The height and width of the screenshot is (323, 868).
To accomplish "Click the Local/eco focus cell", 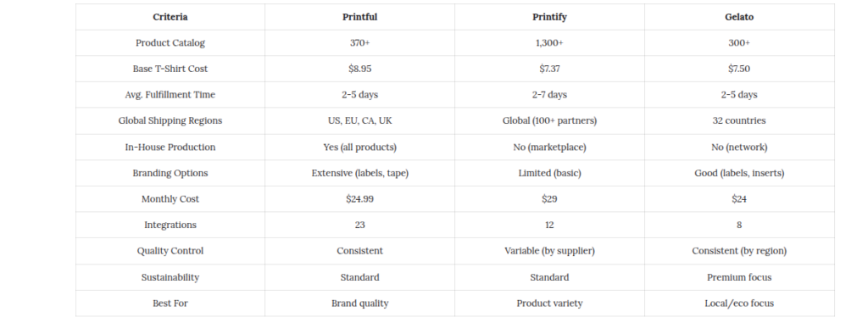I will tap(739, 303).
